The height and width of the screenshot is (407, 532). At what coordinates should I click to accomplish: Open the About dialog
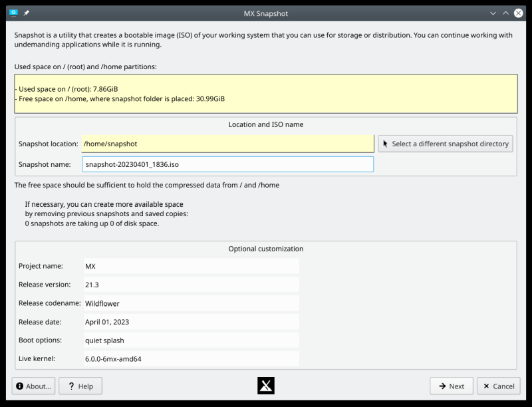[33, 386]
